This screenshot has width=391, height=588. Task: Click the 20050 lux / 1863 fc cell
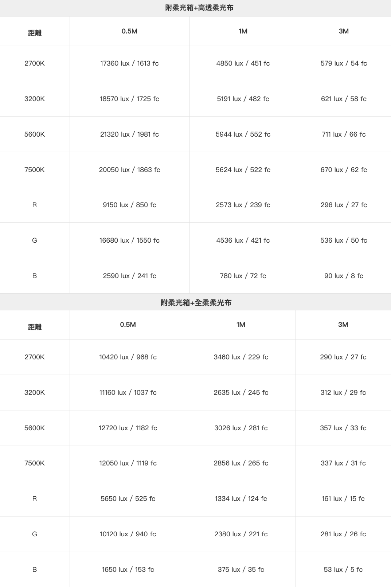pos(130,170)
